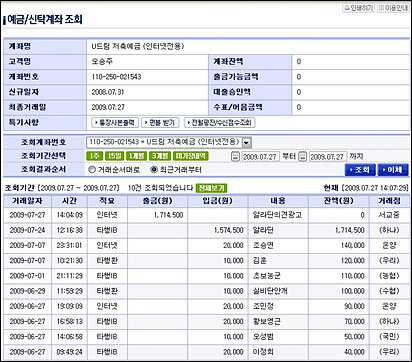Select the 15일 period button
This screenshot has width=412, height=362.
tap(114, 156)
